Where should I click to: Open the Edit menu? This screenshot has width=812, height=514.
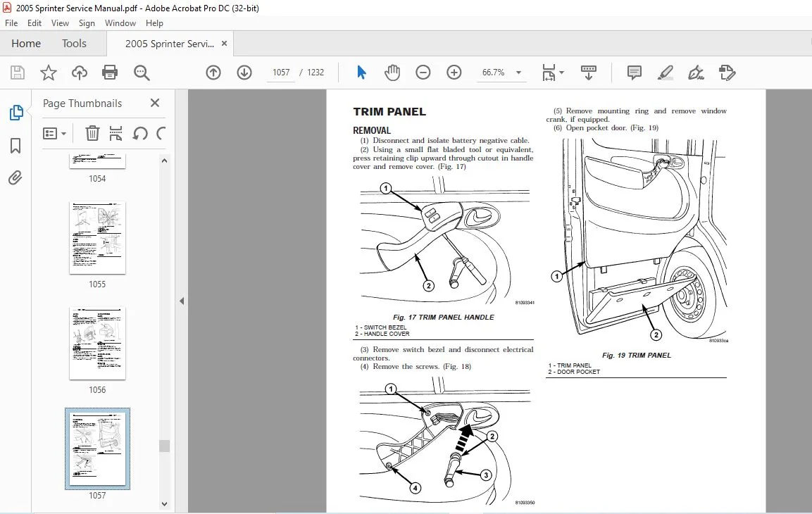[x=35, y=23]
